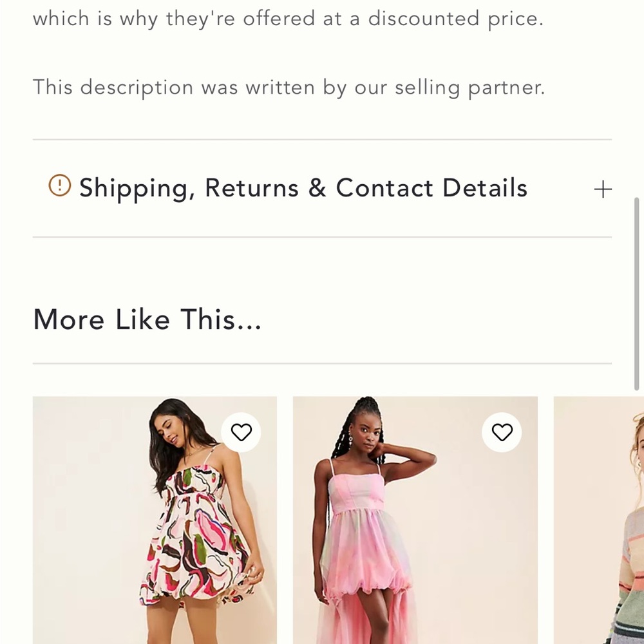Image resolution: width=644 pixels, height=644 pixels.
Task: Click the Shipping, Returns & Contact Details row
Action: (303, 187)
